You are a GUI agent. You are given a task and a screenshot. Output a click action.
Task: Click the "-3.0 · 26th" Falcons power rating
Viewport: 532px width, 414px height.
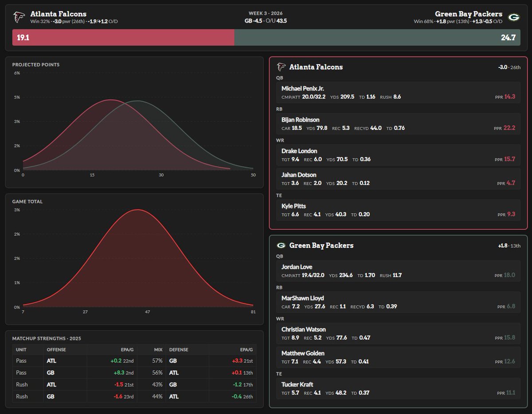509,67
